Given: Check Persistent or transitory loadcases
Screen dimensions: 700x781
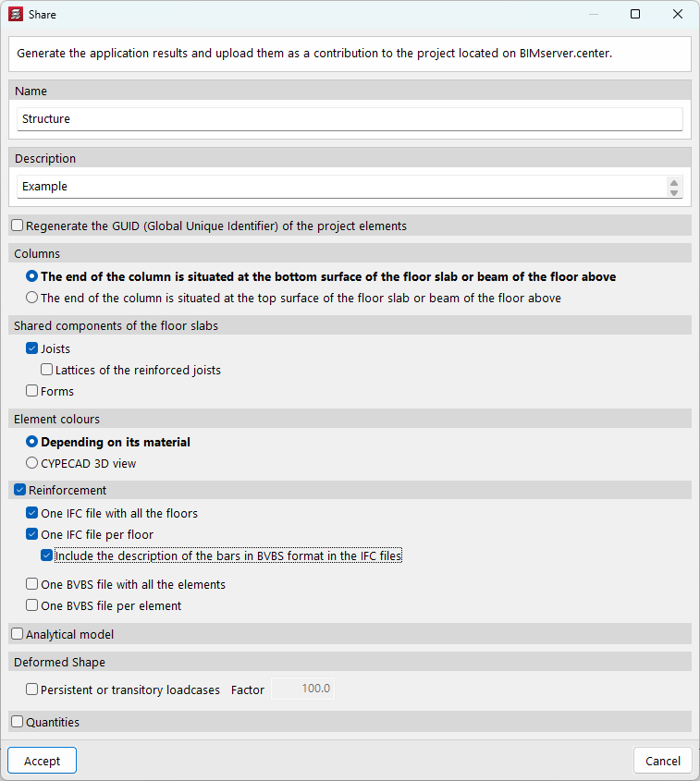Looking at the screenshot, I should [32, 689].
